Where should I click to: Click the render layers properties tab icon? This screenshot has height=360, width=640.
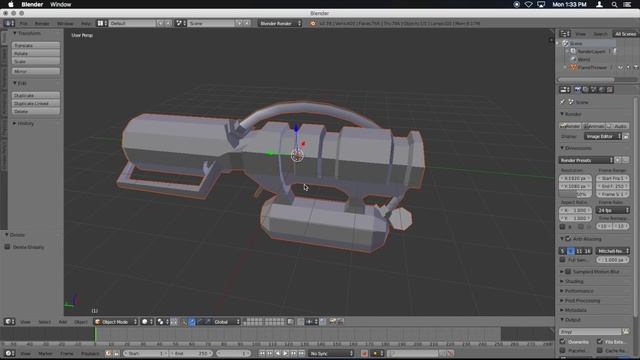tap(586, 89)
